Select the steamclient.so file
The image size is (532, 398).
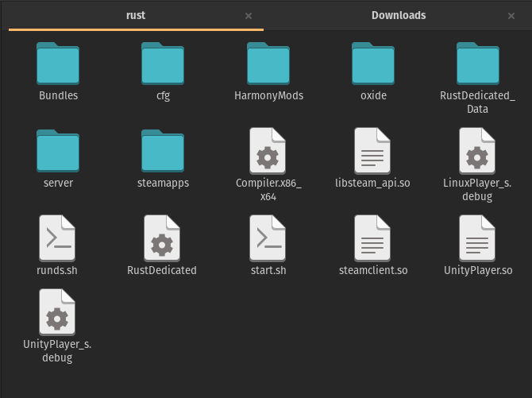pos(373,238)
